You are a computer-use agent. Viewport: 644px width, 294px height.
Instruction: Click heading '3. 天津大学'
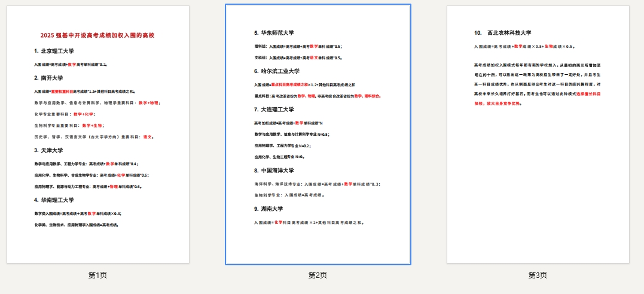point(49,150)
